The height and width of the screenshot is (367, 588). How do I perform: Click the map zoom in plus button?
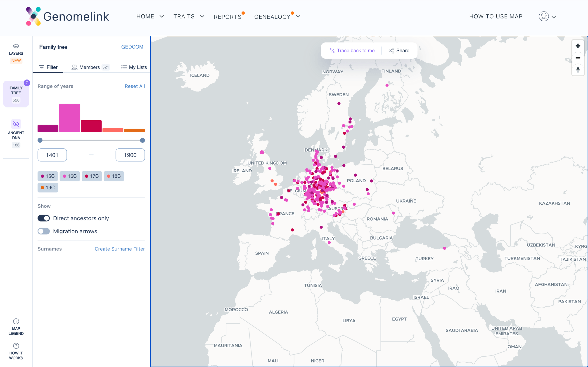(578, 46)
